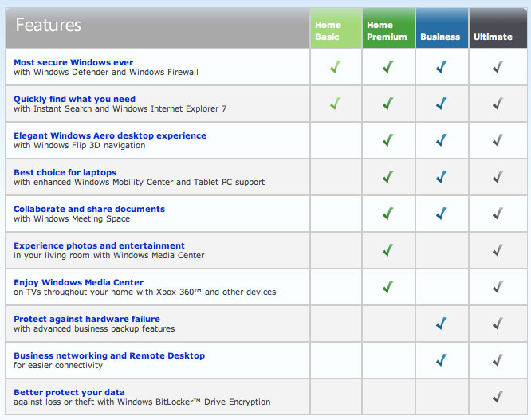Select the Business column header

pyautogui.click(x=440, y=36)
